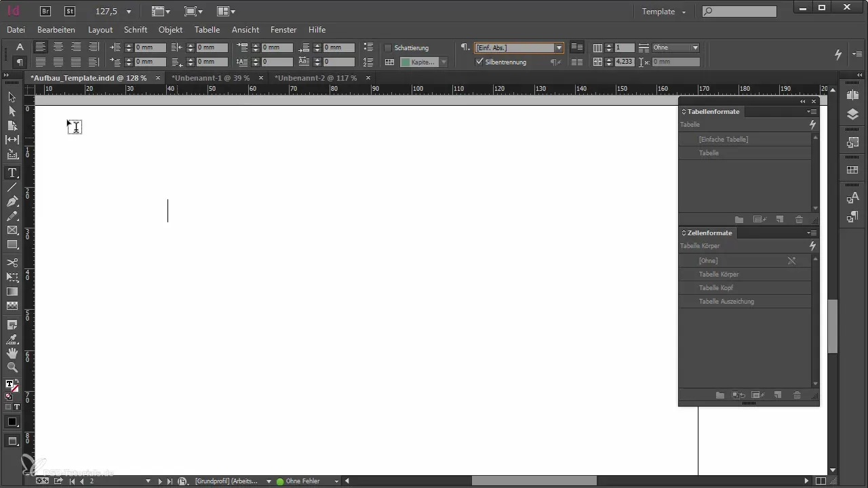The image size is (868, 488).
Task: Click trash icon in Zellenformate panel
Action: coord(797,395)
